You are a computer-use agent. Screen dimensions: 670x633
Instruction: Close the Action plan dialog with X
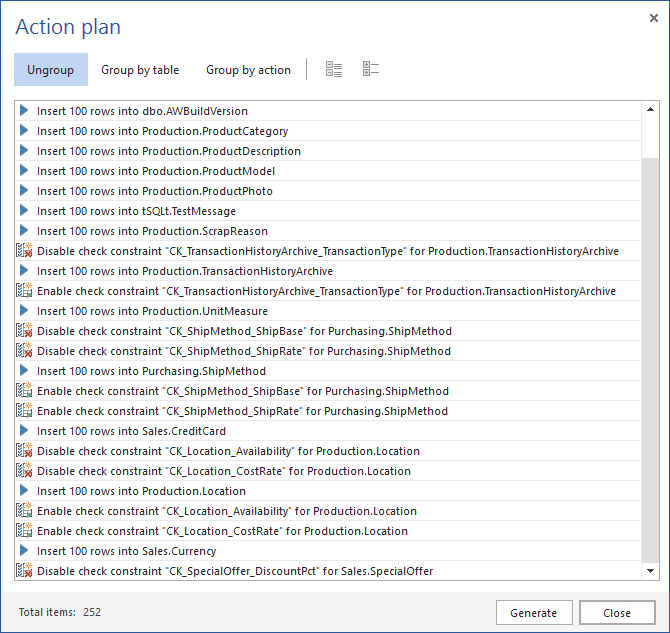click(653, 16)
